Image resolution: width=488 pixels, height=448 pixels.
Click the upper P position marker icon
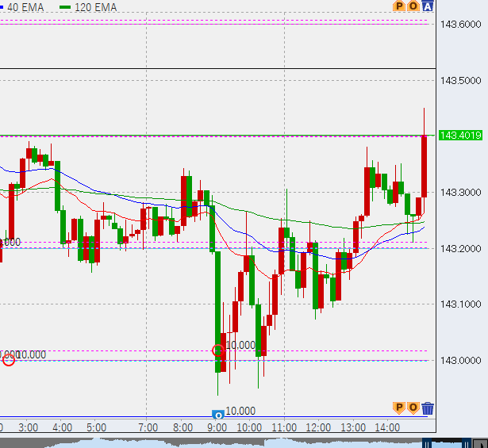pyautogui.click(x=399, y=6)
